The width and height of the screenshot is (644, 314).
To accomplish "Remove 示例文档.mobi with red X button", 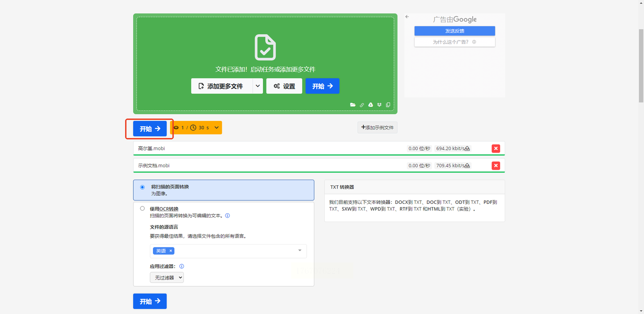I will [x=496, y=166].
